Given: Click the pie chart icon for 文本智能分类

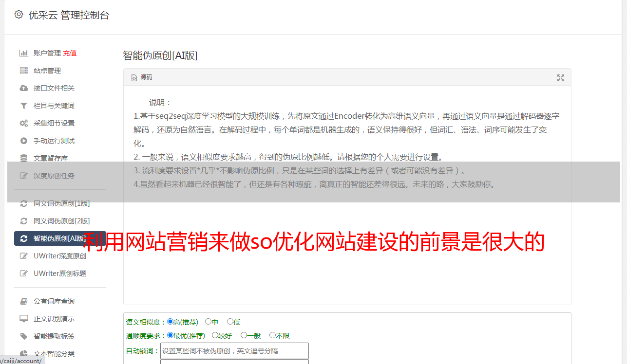Looking at the screenshot, I should [23, 354].
